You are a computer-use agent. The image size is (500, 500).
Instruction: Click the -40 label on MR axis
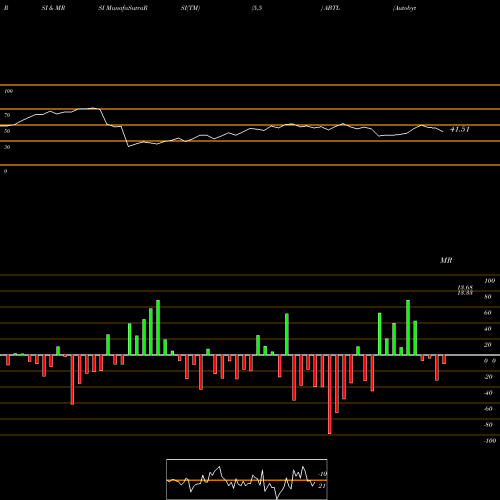pyautogui.click(x=488, y=393)
